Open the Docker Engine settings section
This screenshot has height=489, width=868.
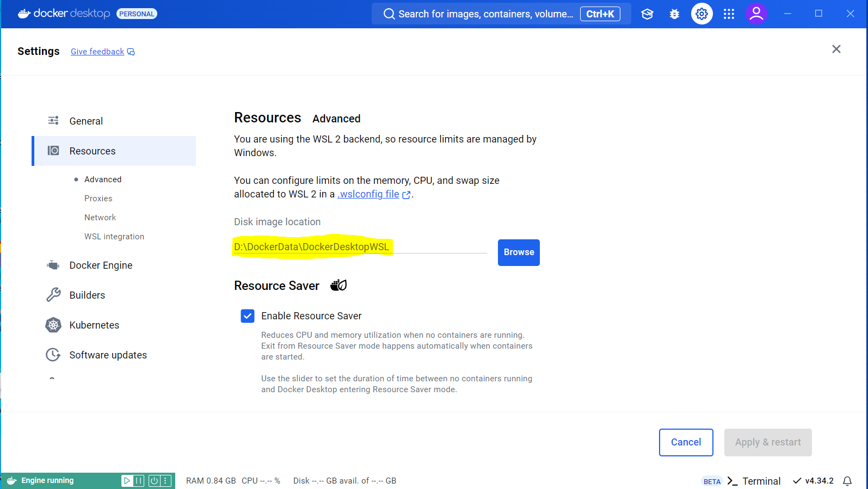pos(114,265)
